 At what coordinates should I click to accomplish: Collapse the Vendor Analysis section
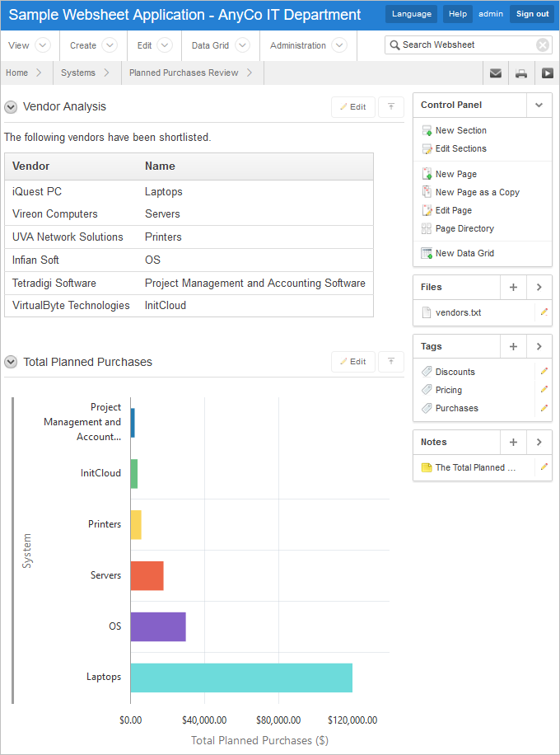click(x=11, y=107)
